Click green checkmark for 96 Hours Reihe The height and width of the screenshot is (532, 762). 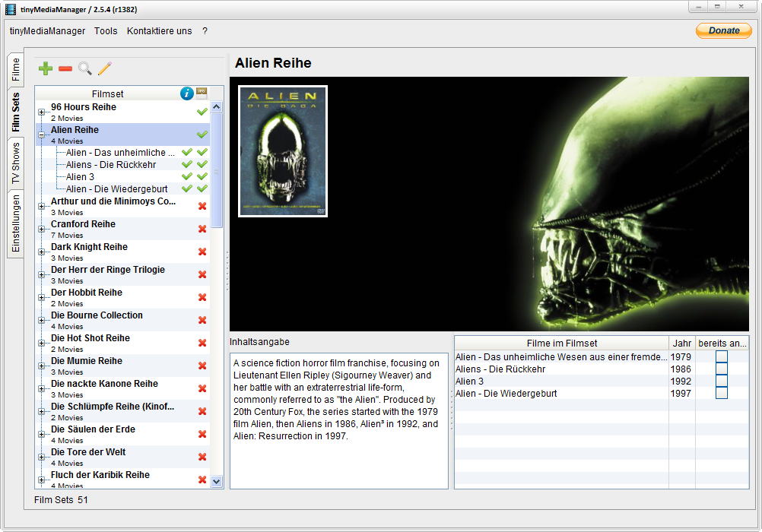202,112
